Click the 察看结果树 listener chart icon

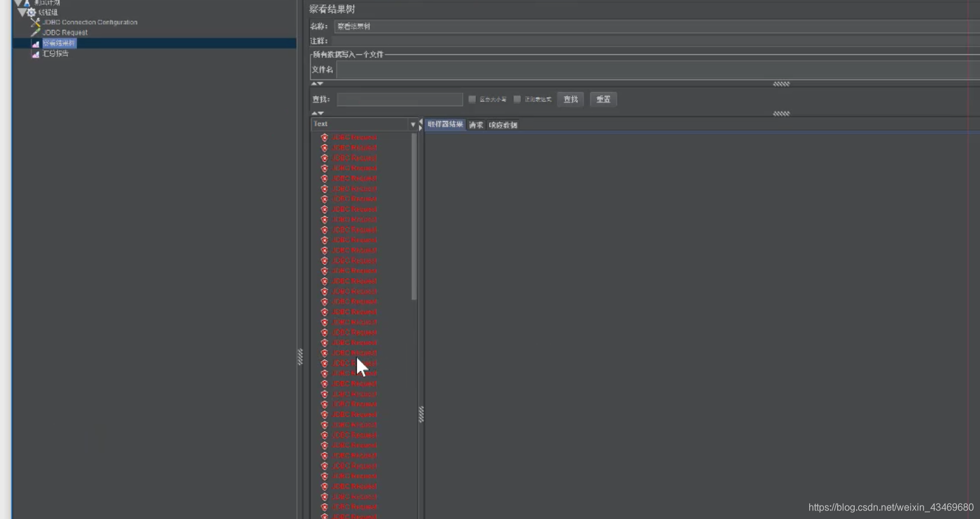pos(35,44)
